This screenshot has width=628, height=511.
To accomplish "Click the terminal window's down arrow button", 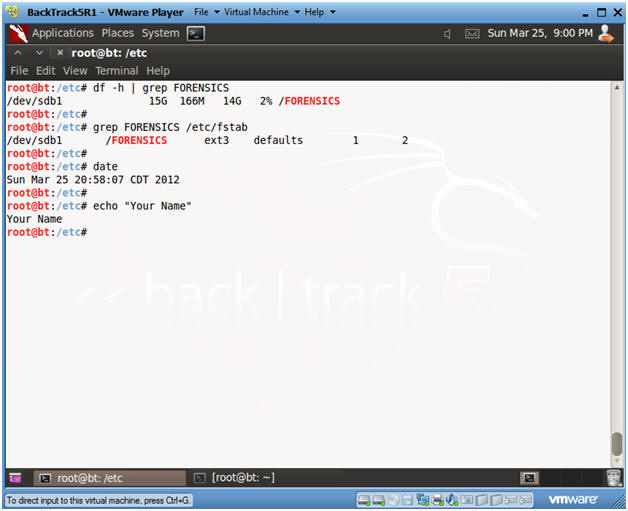I will tap(39, 52).
